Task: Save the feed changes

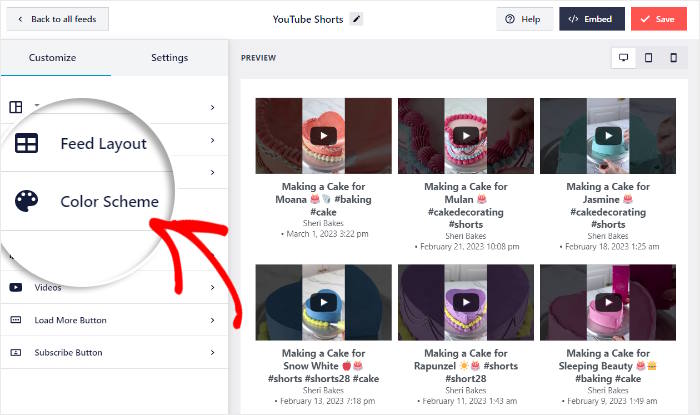Action: click(658, 19)
